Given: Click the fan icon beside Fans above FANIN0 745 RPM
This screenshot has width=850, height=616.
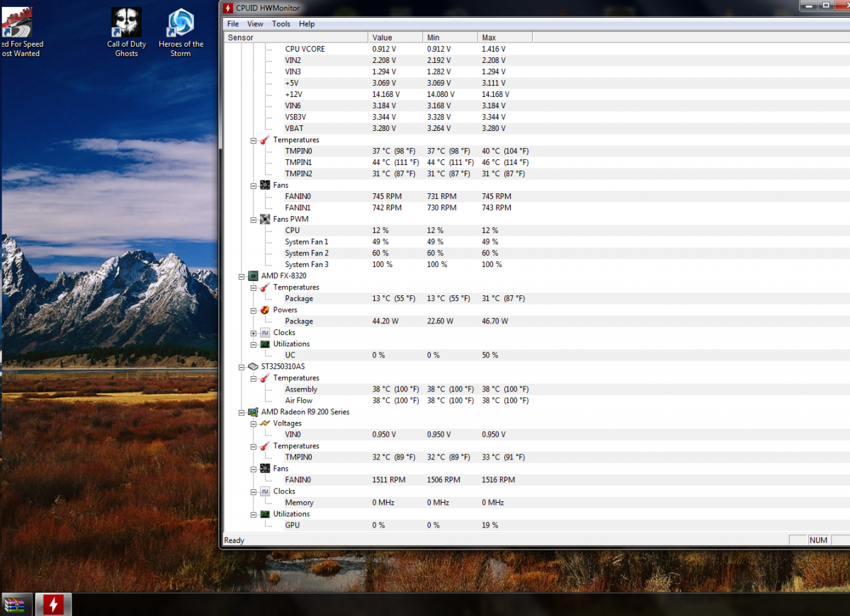Looking at the screenshot, I should point(264,185).
